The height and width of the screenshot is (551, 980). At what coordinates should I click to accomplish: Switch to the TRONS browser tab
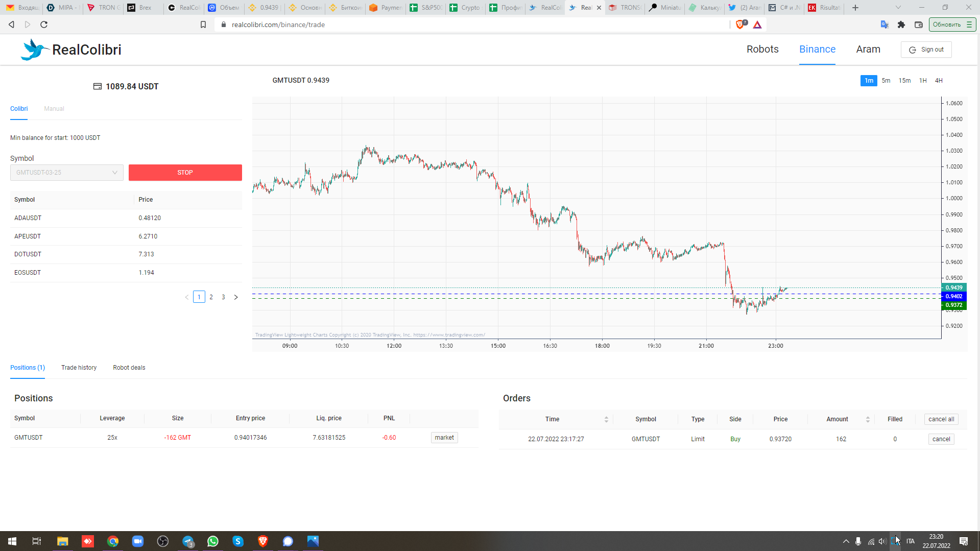coord(625,8)
